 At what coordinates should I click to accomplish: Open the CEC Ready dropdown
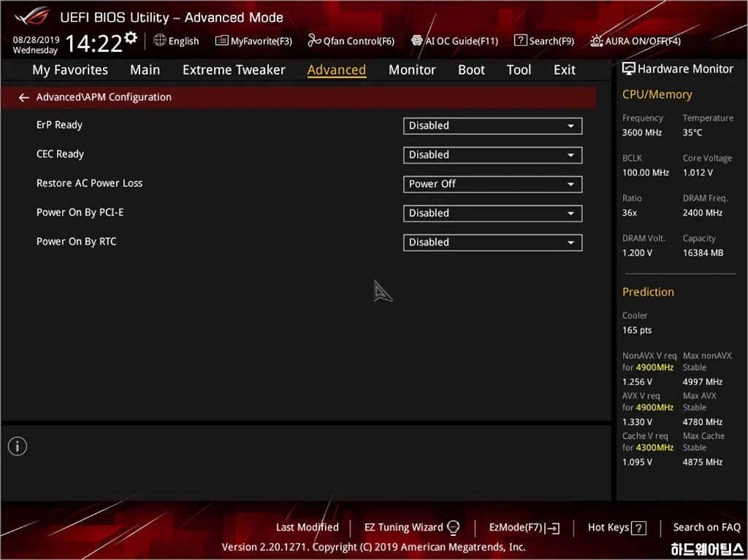tap(493, 155)
